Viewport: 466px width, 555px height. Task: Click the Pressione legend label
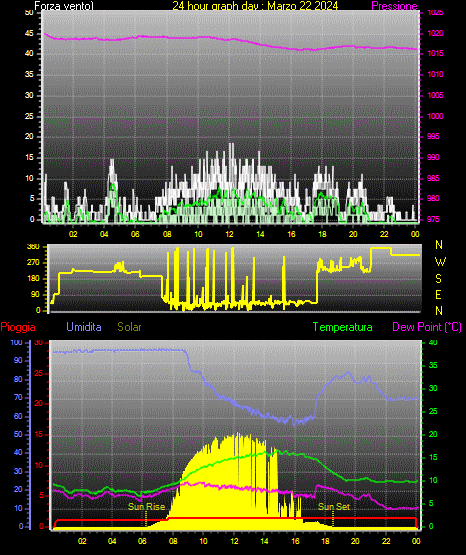click(394, 6)
